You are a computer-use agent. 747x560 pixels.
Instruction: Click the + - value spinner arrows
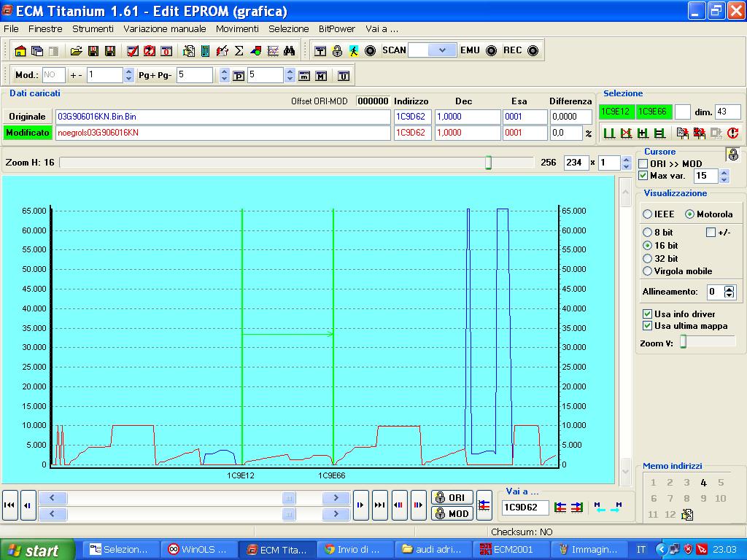click(x=128, y=75)
